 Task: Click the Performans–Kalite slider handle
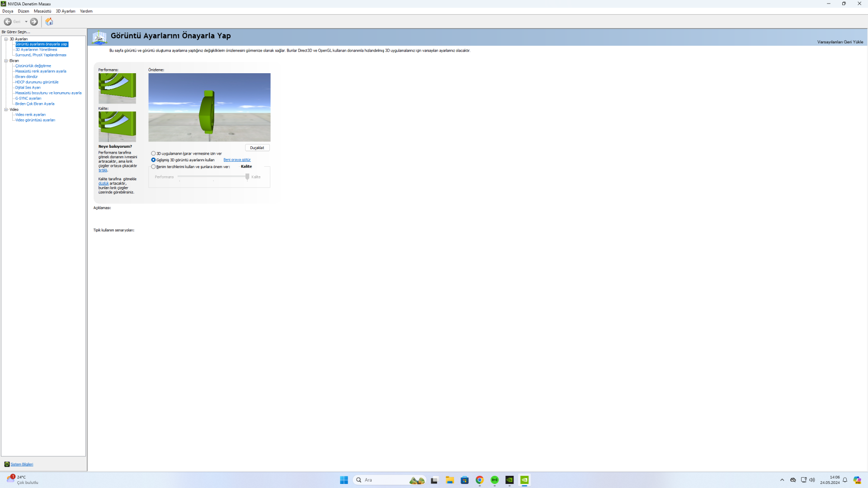pos(247,177)
